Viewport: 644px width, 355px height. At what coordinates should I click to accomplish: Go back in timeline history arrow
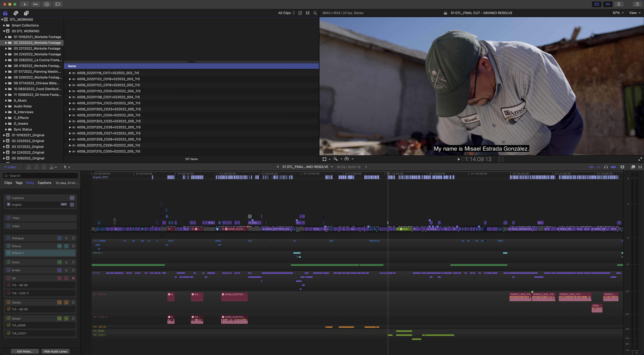tap(278, 167)
